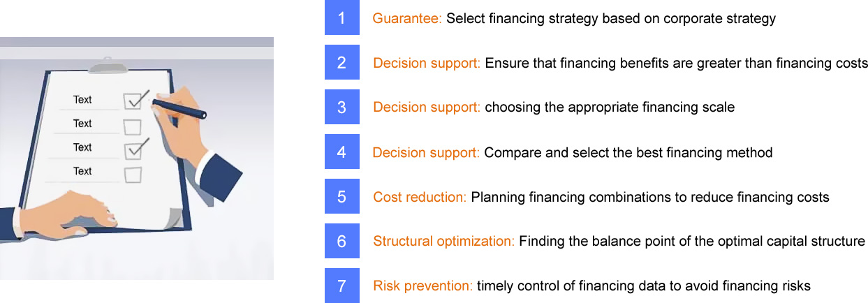Screen dimensions: 868x303
Task: Select the 'Structural optimization:' orange label
Action: pos(444,242)
